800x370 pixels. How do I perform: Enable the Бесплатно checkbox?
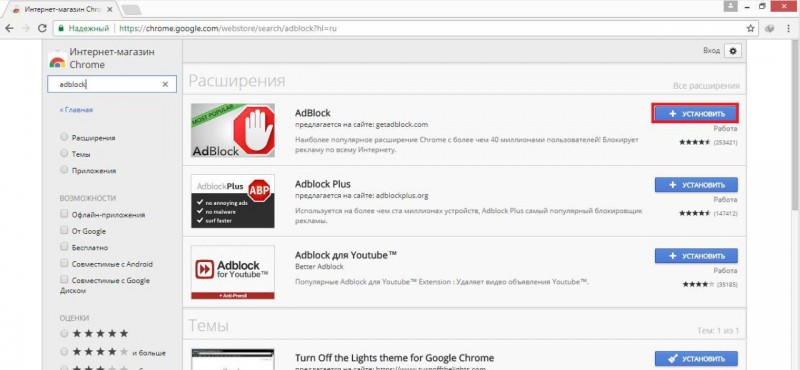pos(64,247)
